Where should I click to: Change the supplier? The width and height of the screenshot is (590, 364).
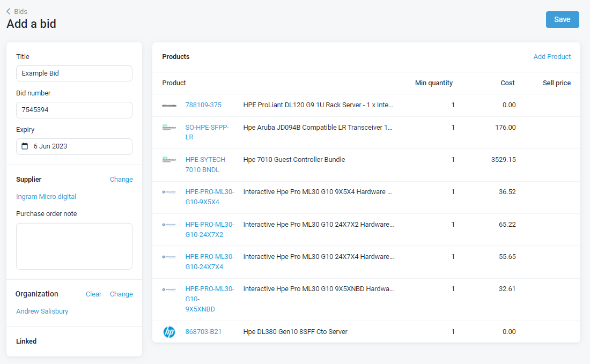121,180
